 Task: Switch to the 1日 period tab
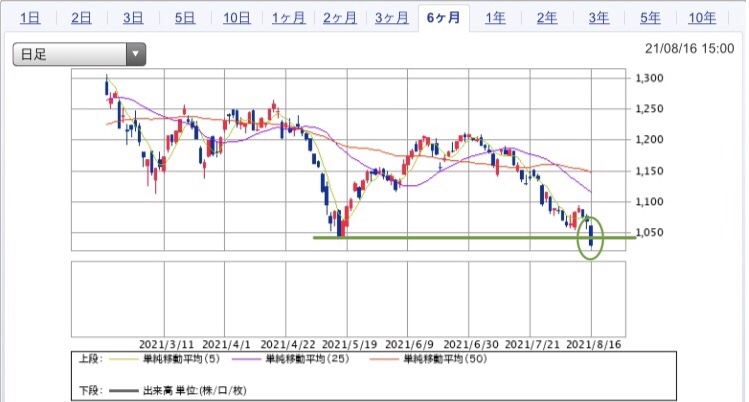(29, 18)
